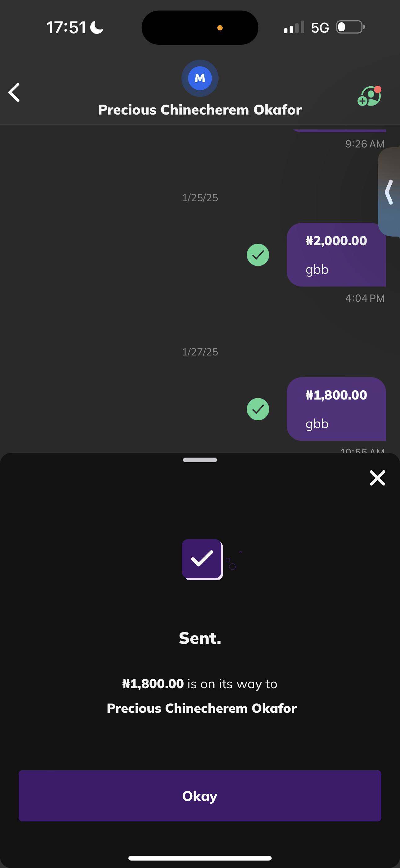Image resolution: width=400 pixels, height=868 pixels.
Task: Tap the 17:51 clock in status bar
Action: pyautogui.click(x=66, y=28)
